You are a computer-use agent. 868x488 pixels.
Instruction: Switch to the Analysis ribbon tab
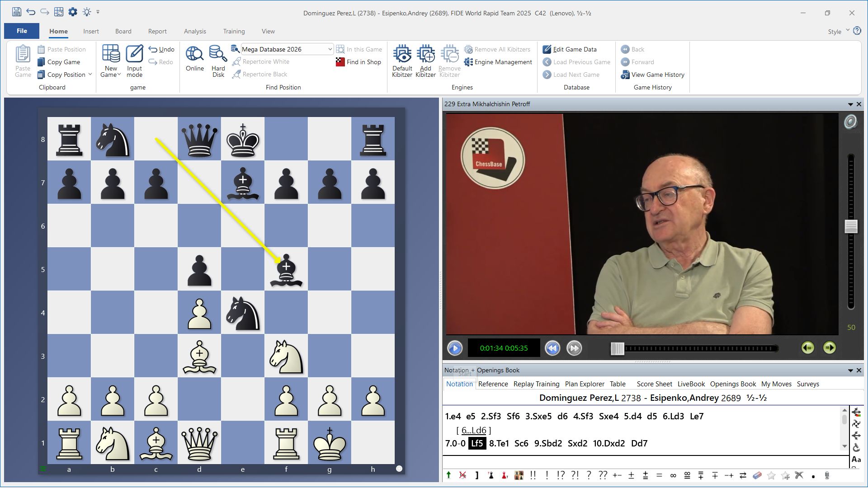[x=195, y=31]
